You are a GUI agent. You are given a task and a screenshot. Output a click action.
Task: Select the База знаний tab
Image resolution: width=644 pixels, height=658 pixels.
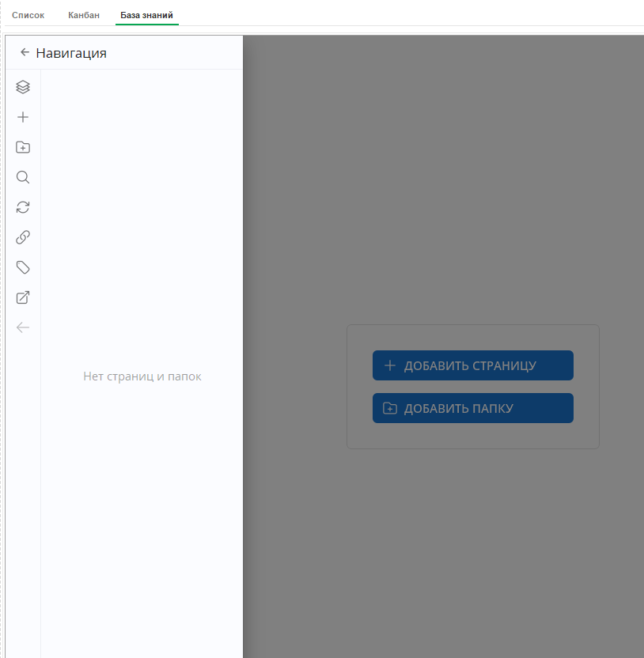point(147,15)
